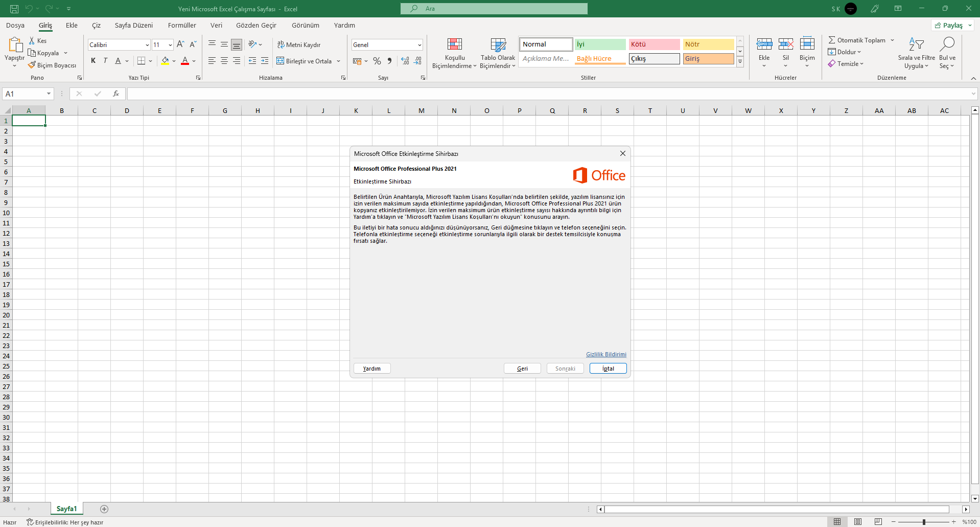Open the font size dropdown
The height and width of the screenshot is (527, 980).
click(x=170, y=45)
